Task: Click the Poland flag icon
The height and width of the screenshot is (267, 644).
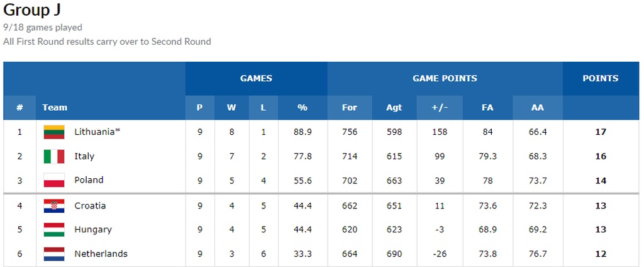Action: pos(54,180)
